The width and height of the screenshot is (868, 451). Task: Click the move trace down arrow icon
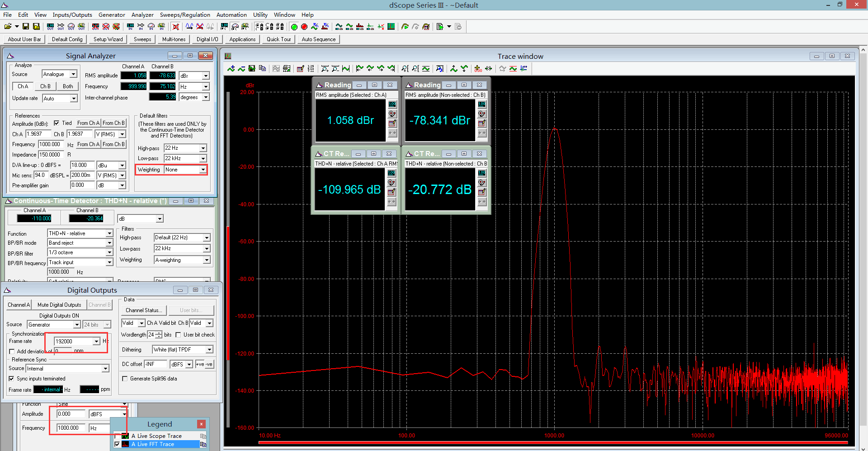(x=464, y=69)
